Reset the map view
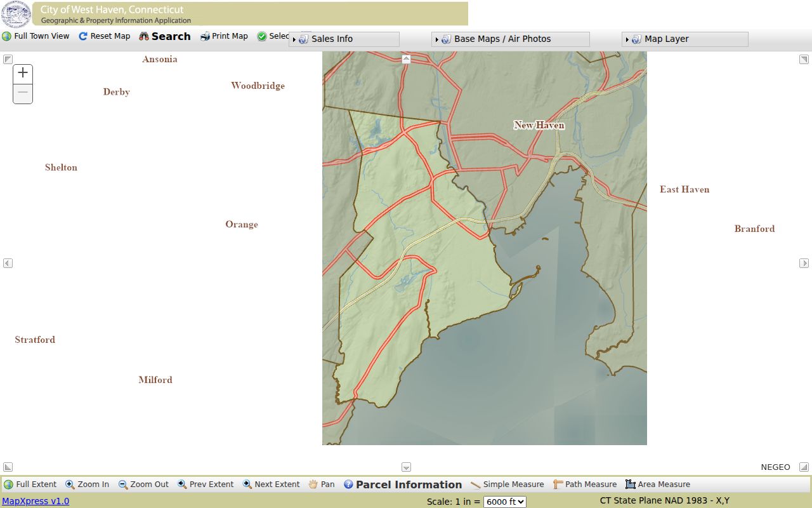Image resolution: width=812 pixels, height=508 pixels. tap(104, 36)
